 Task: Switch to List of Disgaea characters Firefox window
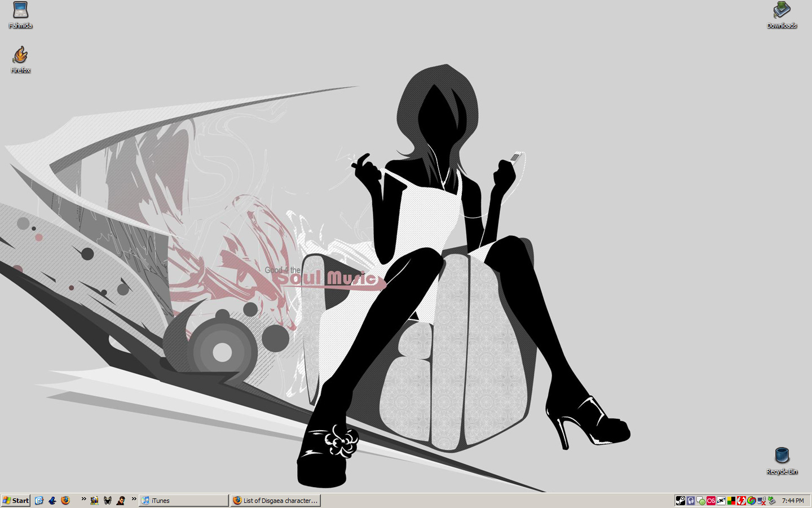point(276,500)
